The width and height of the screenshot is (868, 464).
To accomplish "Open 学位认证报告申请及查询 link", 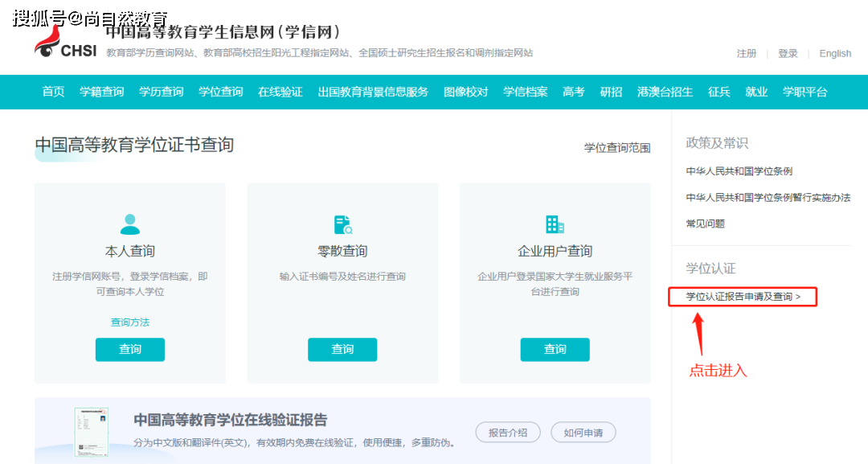I will point(743,297).
